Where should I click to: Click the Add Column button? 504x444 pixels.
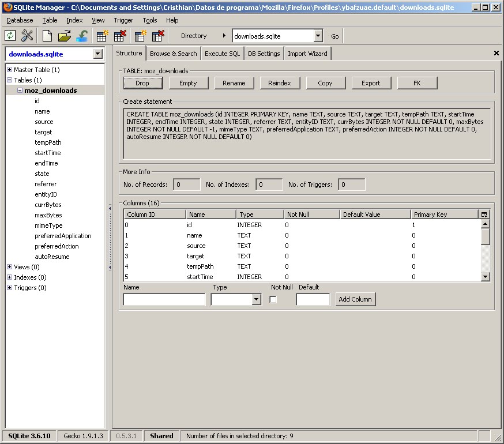click(x=355, y=299)
